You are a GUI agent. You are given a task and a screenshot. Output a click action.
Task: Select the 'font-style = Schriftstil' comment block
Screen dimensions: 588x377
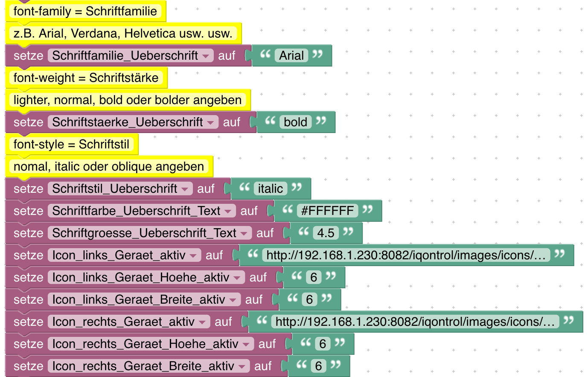[x=71, y=144]
